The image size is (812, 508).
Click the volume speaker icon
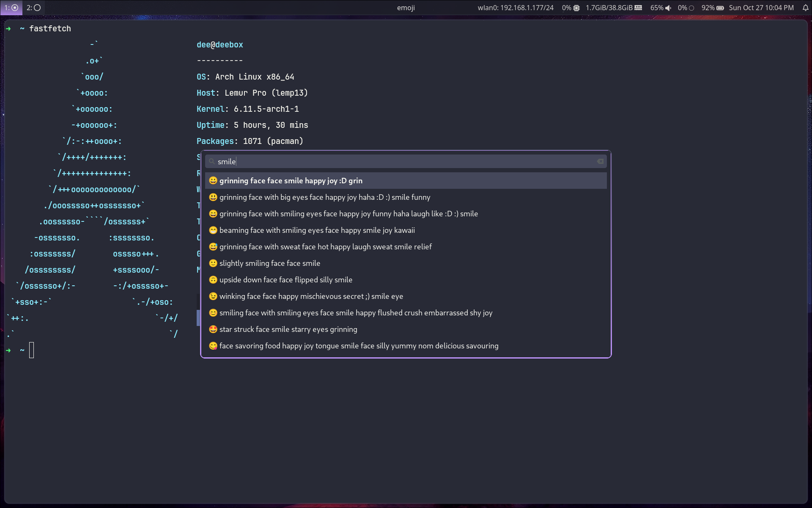(668, 8)
